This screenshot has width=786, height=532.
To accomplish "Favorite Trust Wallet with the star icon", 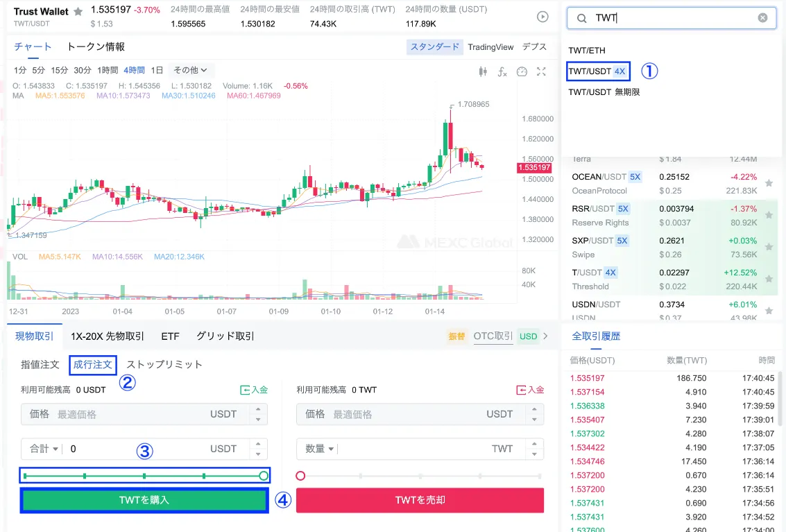I will pos(78,12).
